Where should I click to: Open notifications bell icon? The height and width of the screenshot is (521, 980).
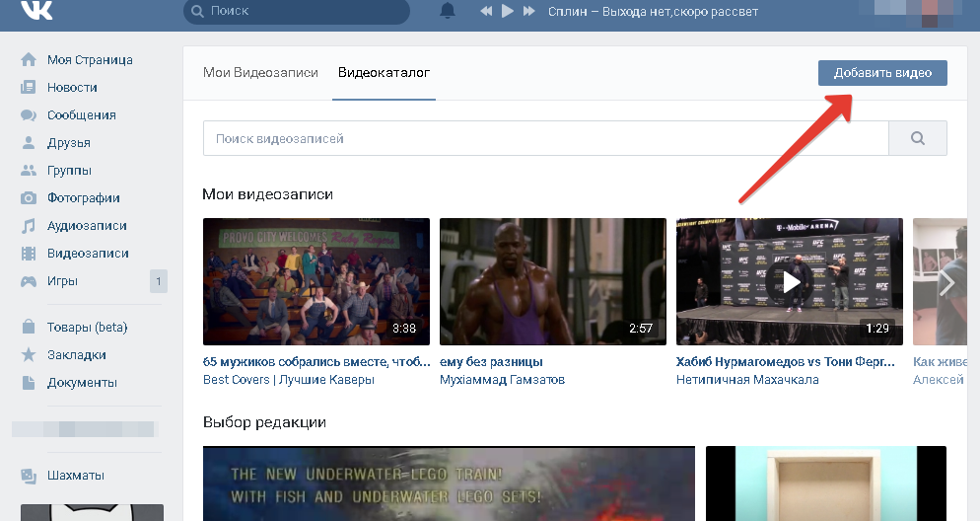click(x=448, y=11)
